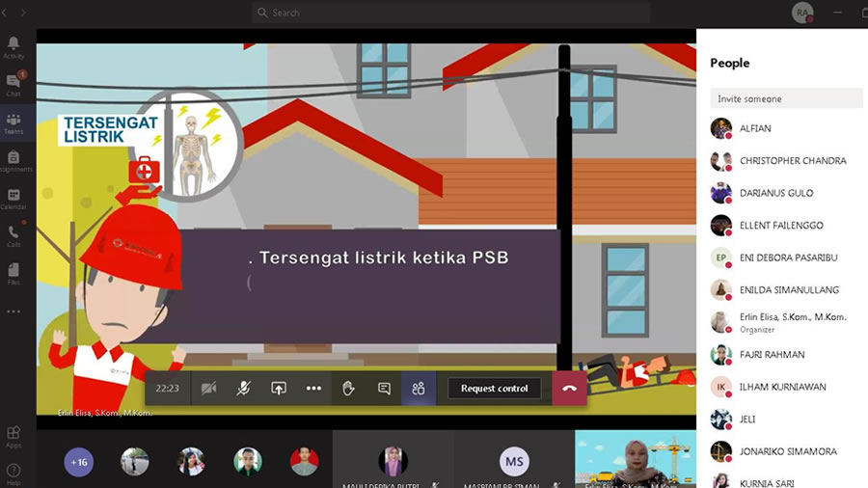This screenshot has height=488, width=868.
Task: Open more actions in meeting toolbar
Action: pos(313,389)
